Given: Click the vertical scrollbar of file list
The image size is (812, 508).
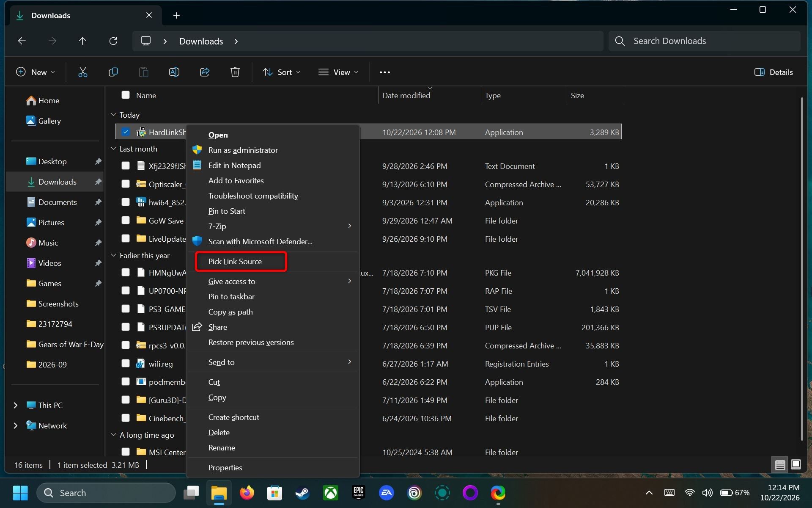Looking at the screenshot, I should (x=801, y=269).
